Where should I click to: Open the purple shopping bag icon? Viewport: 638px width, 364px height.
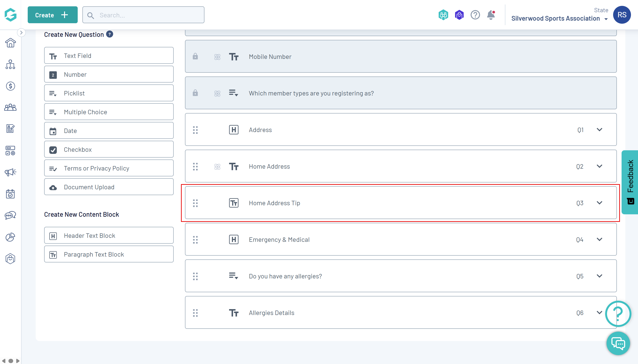point(459,15)
